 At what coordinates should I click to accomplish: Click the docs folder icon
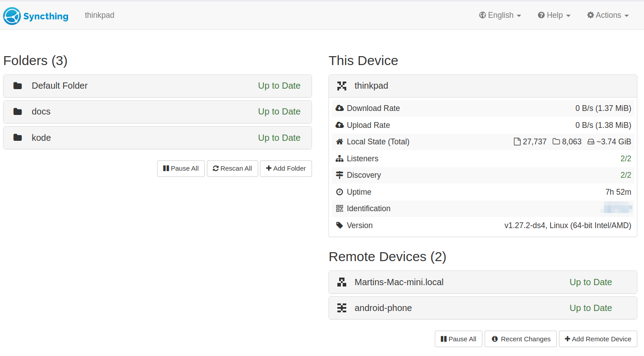coord(18,111)
